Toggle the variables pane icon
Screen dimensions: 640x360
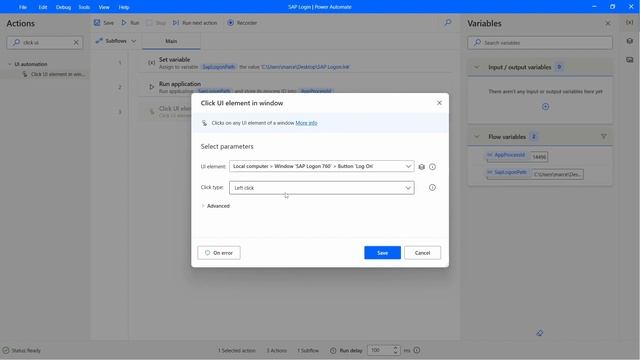pos(630,22)
